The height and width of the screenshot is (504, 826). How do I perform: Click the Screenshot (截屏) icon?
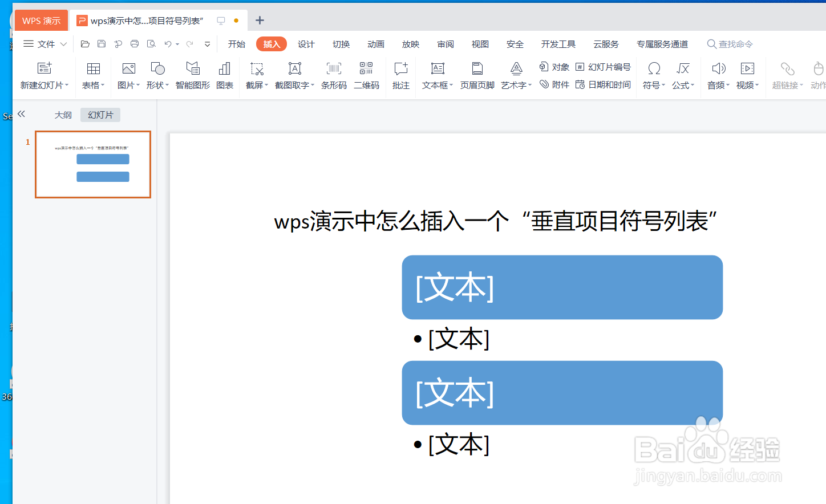257,68
